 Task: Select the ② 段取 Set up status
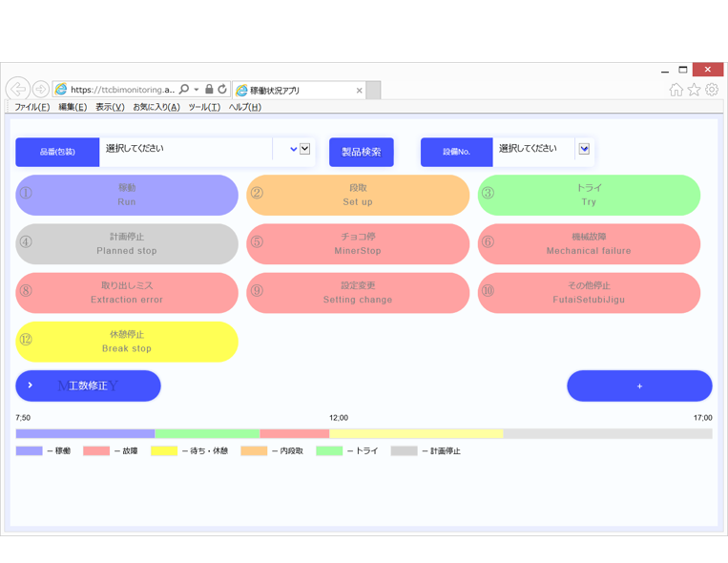358,195
